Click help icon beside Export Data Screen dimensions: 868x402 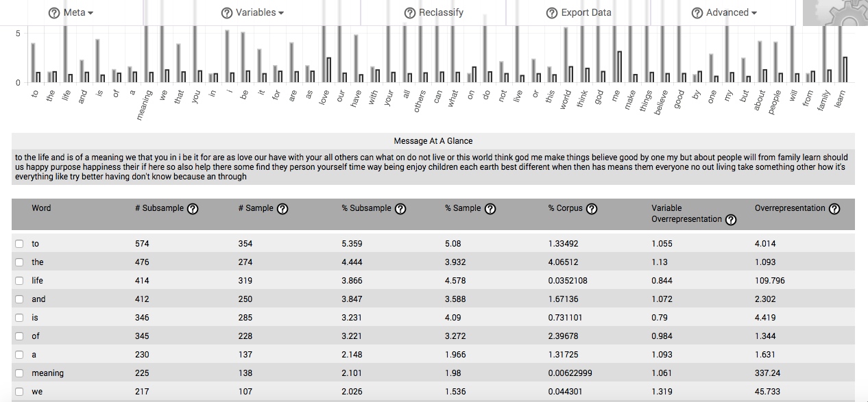[x=552, y=13]
